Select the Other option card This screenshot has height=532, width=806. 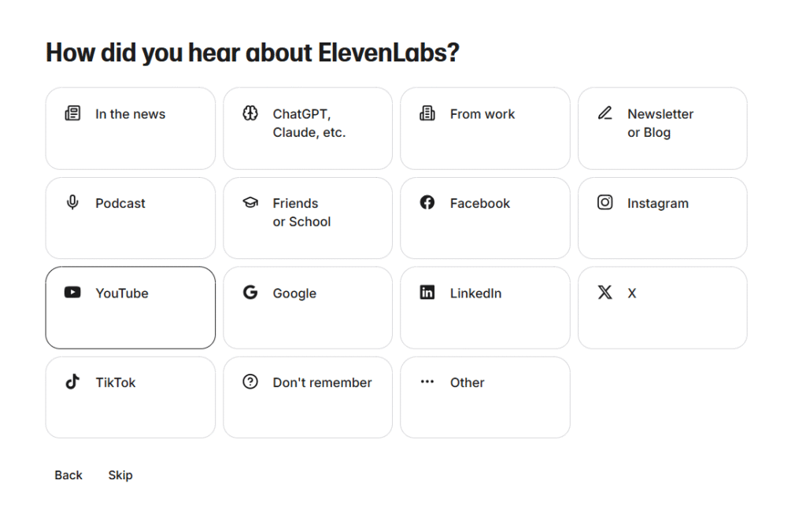(485, 397)
